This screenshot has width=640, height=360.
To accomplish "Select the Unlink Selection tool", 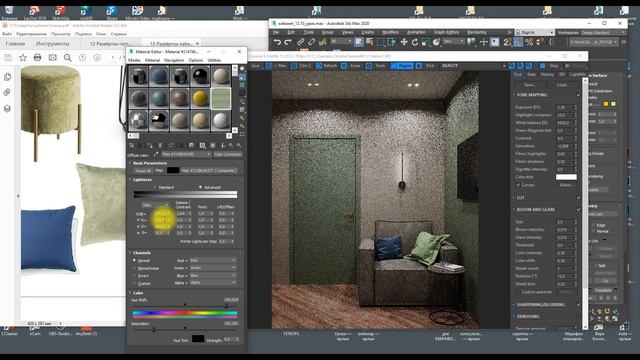I will (311, 42).
